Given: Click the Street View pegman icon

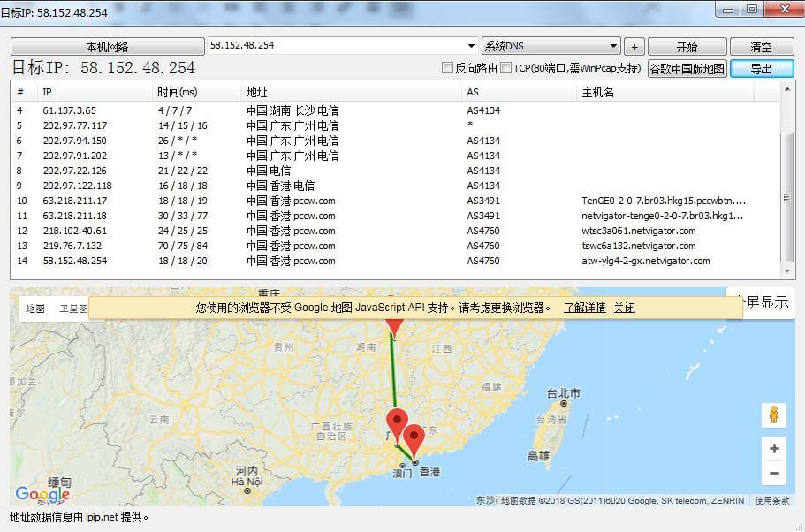Looking at the screenshot, I should tap(773, 415).
